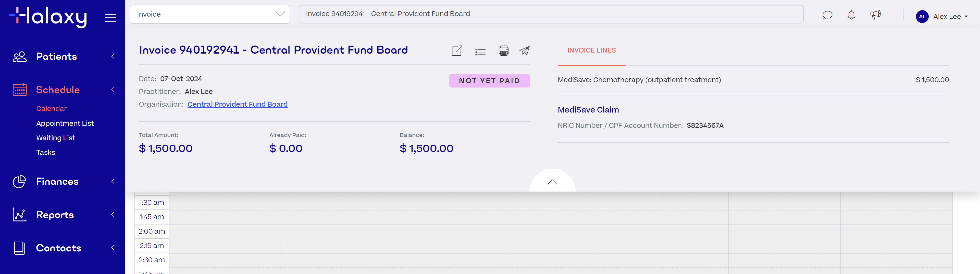Open the Schedule section
The height and width of the screenshot is (274, 980).
click(x=58, y=90)
